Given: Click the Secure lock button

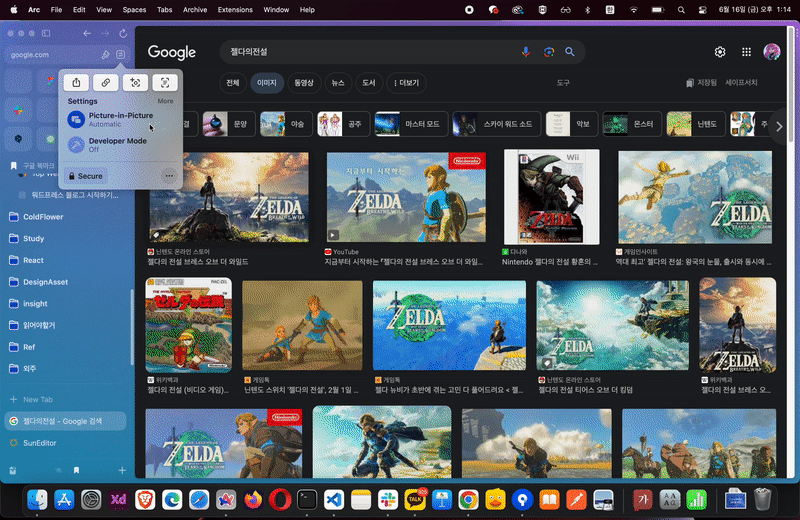Looking at the screenshot, I should [x=86, y=176].
